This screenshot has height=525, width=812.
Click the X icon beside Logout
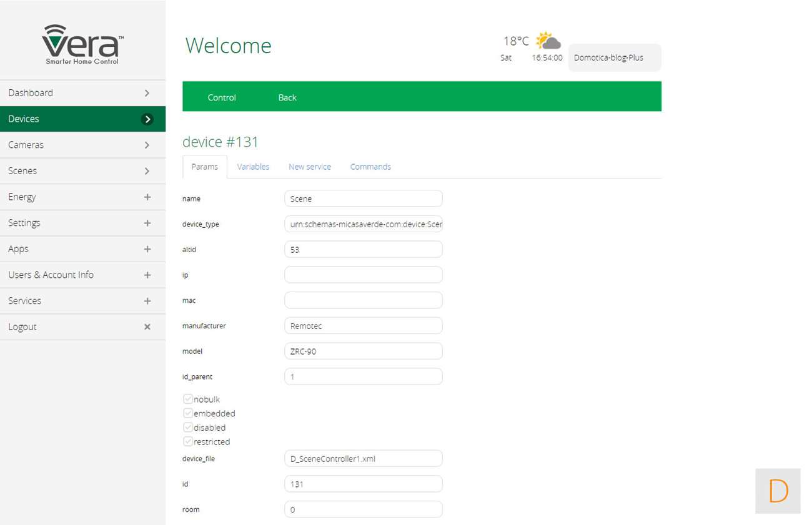147,326
